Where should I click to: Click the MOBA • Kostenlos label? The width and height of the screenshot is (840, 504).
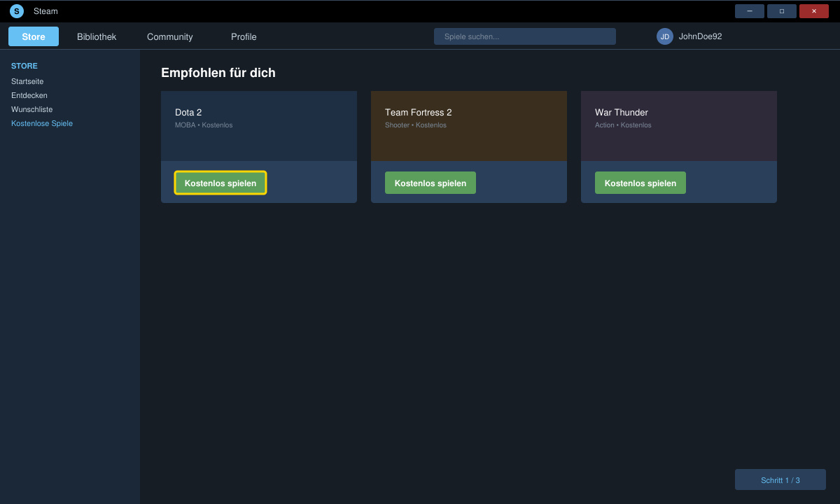pos(204,125)
